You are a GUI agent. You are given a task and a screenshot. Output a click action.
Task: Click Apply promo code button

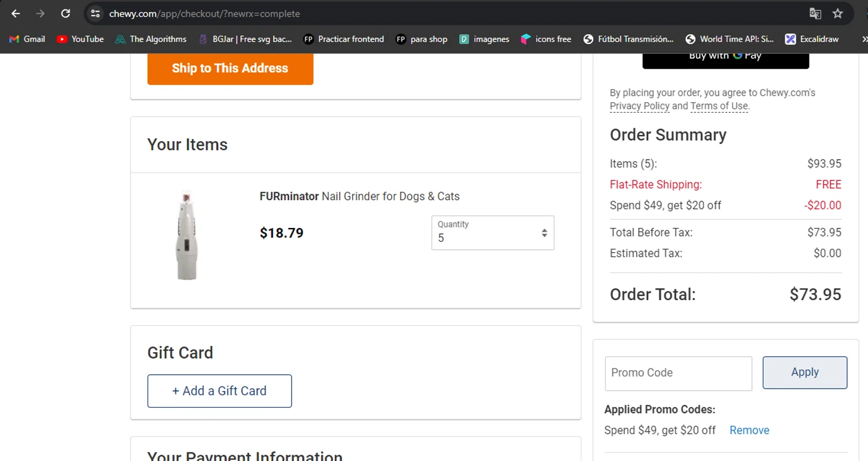click(x=805, y=373)
